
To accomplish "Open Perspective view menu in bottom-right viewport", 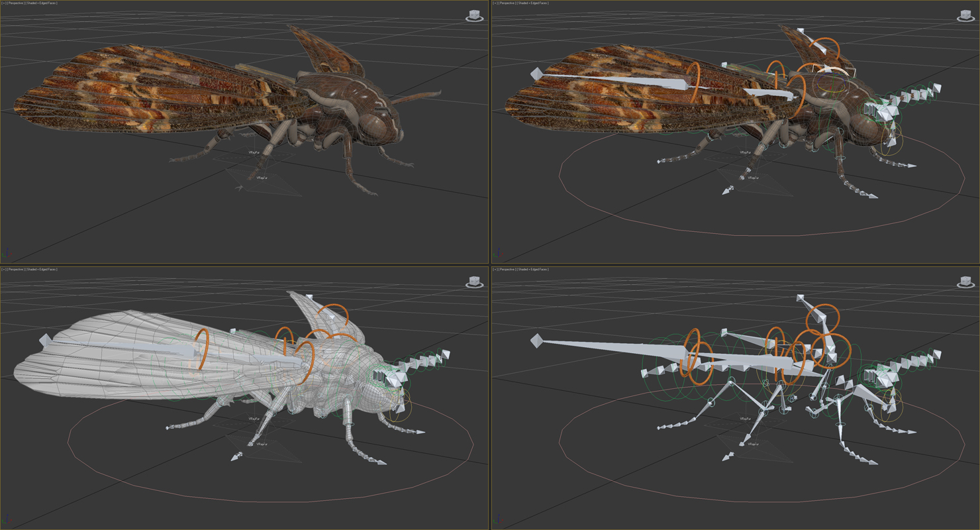I will tap(506, 270).
